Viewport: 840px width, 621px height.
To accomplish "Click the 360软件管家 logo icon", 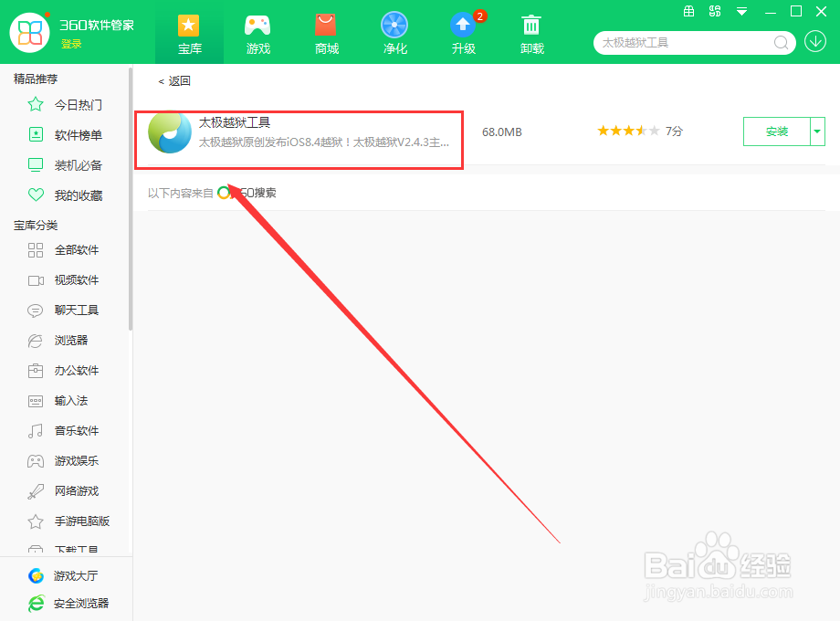I will (x=29, y=32).
